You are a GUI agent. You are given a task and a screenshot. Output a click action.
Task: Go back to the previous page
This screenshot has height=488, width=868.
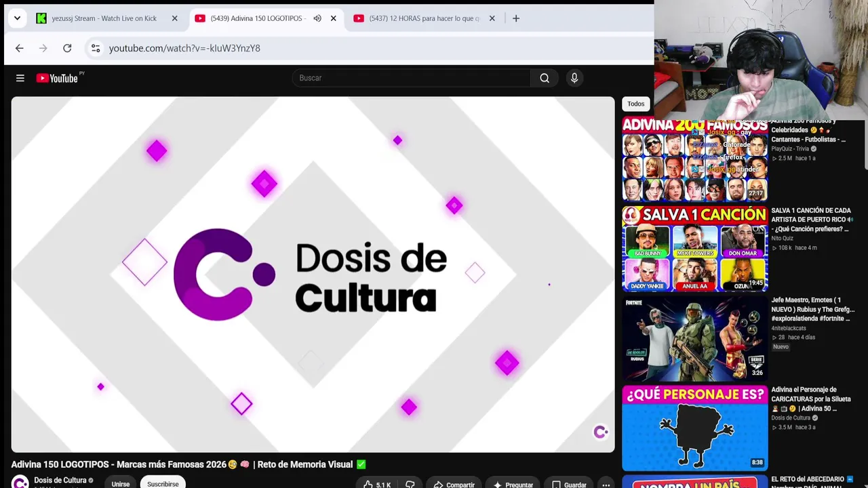(x=19, y=48)
